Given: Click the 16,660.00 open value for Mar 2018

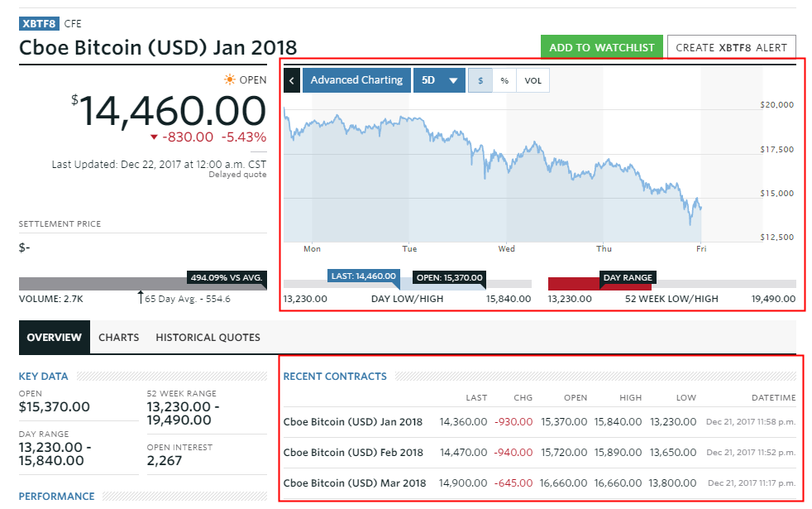Looking at the screenshot, I should [563, 483].
